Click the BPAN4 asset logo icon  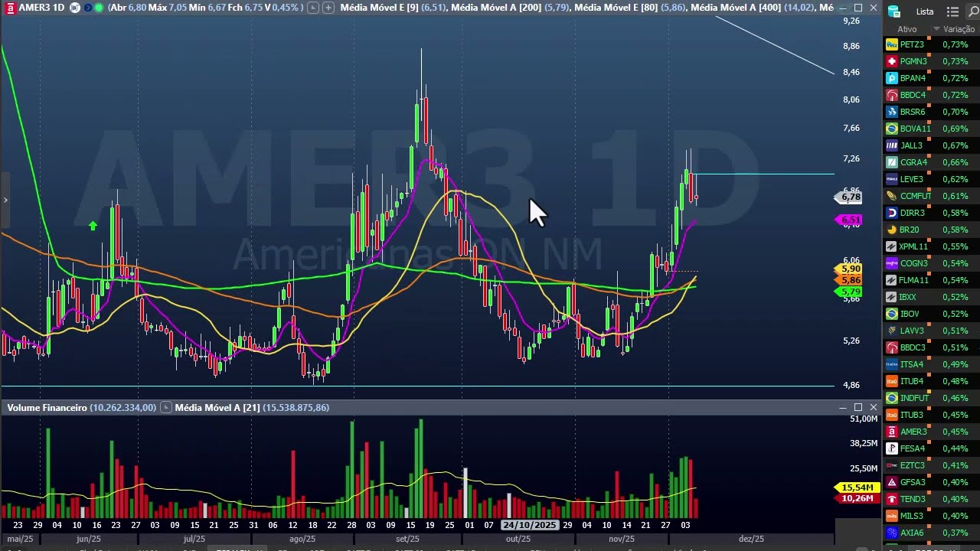891,78
